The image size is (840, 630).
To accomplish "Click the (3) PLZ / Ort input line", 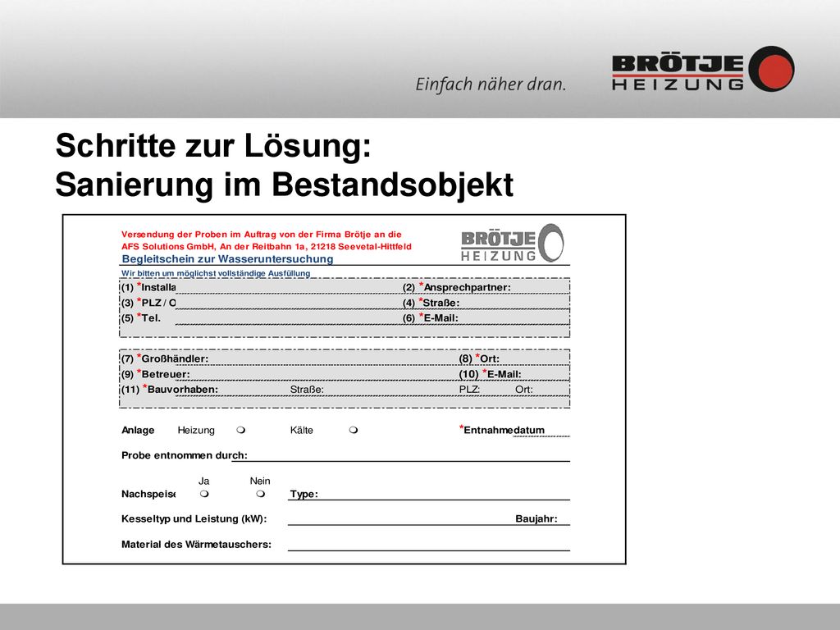I will [x=287, y=304].
